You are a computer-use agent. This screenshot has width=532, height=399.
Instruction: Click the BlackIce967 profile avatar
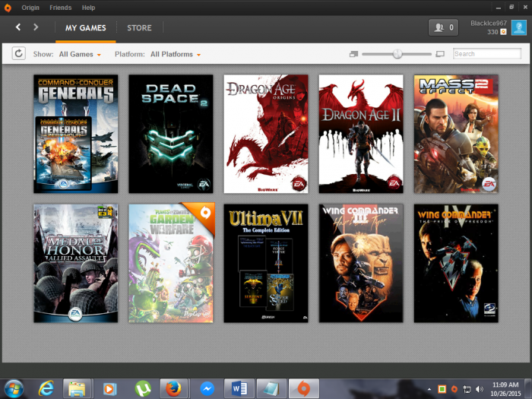[518, 28]
